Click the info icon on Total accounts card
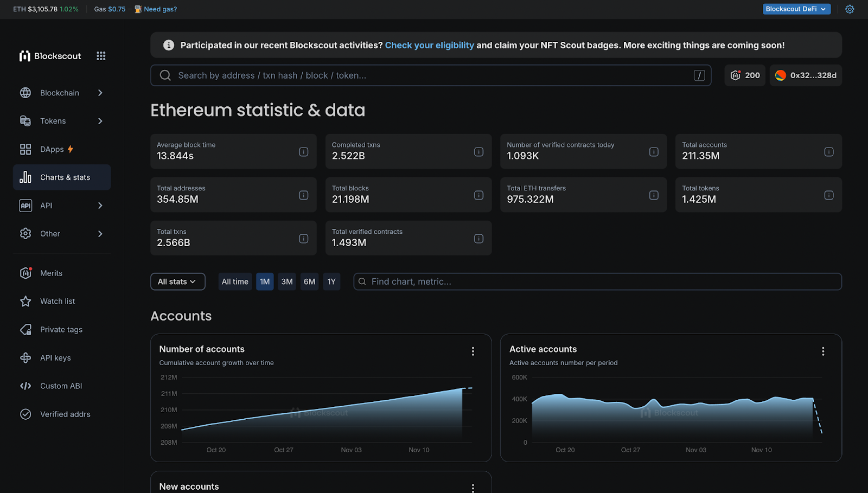 (829, 152)
